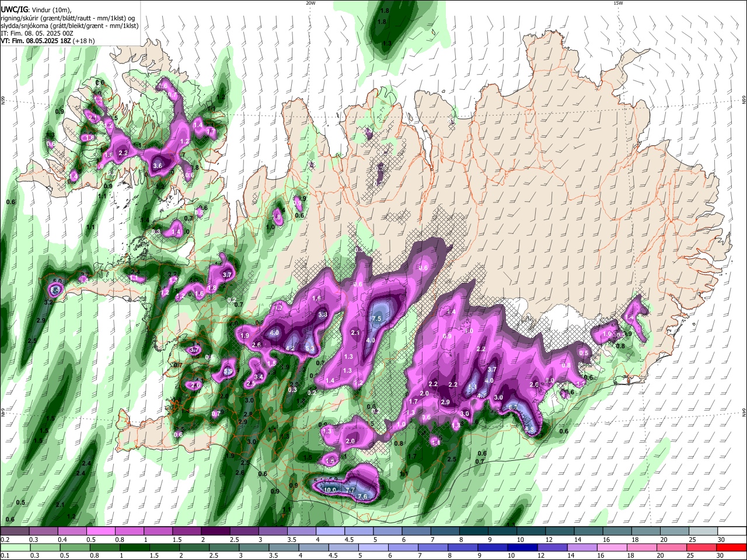Click the '7.6' value near the south coast

coord(362,497)
